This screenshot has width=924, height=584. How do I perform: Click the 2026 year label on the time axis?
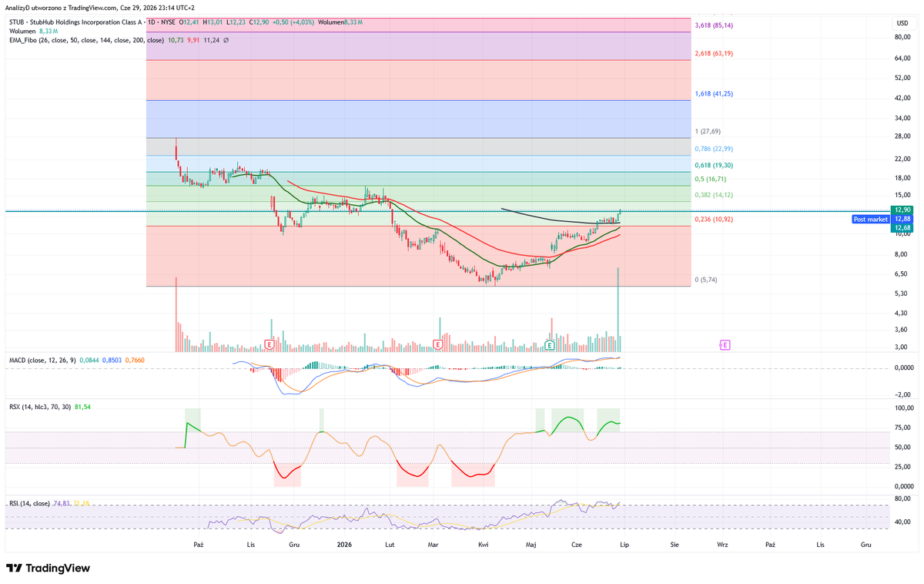(344, 545)
